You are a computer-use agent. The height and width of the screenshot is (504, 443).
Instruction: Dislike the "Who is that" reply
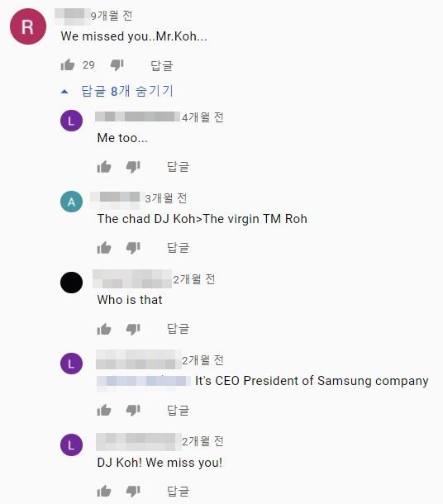[133, 330]
